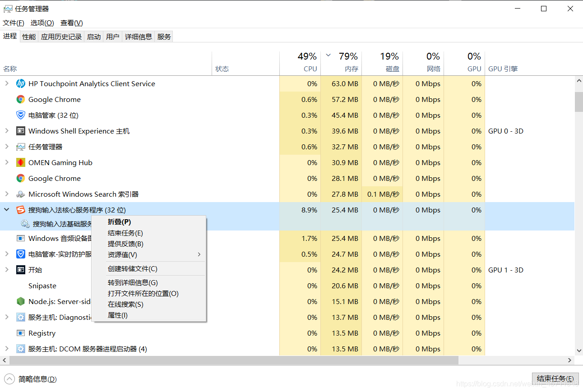Click the Microsoft Windows Search 索引器 icon

(20, 194)
